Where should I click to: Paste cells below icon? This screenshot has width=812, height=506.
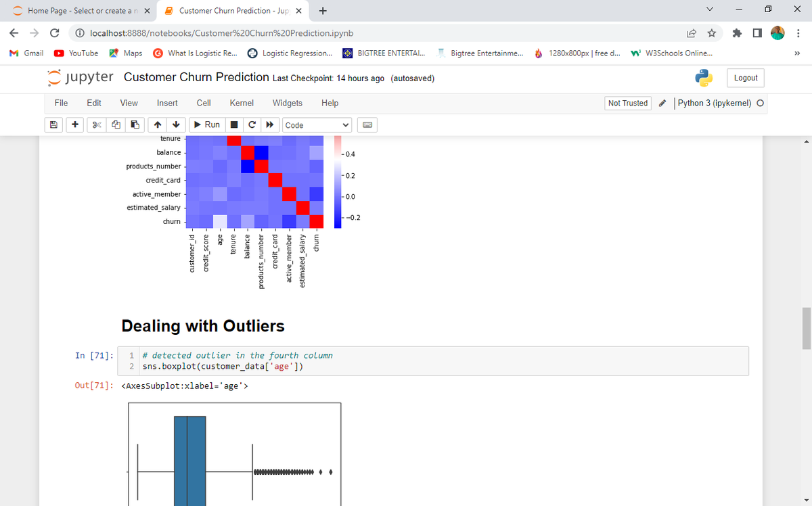coord(135,125)
